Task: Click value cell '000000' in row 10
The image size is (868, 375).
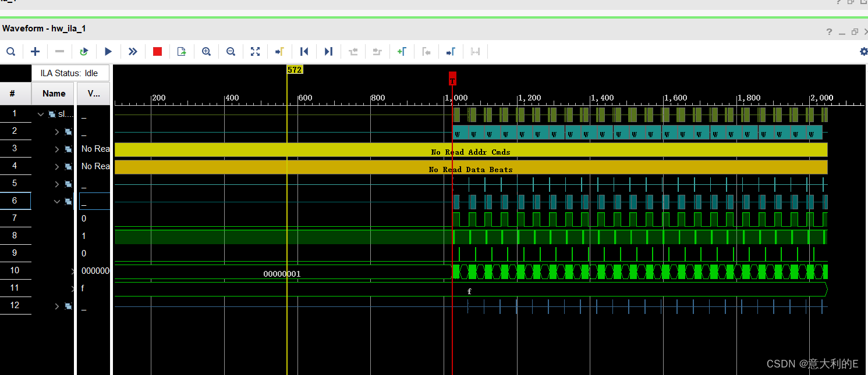Action: (x=94, y=271)
